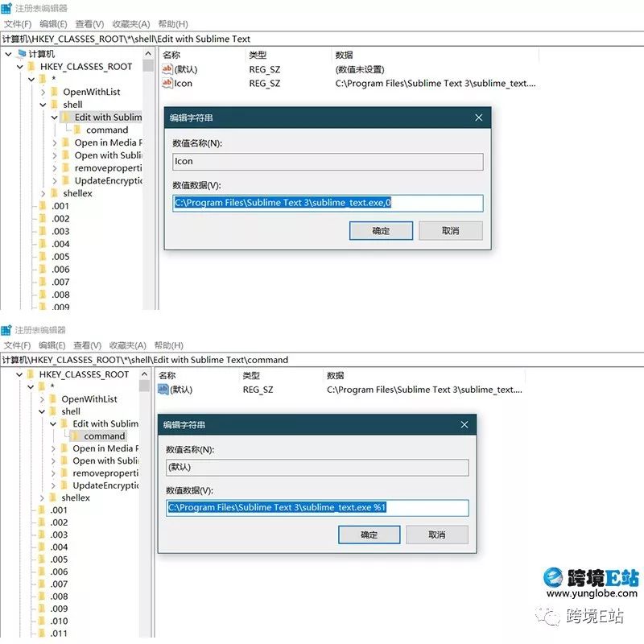Select the 计算机 computer icon in upper tree

coord(23,53)
